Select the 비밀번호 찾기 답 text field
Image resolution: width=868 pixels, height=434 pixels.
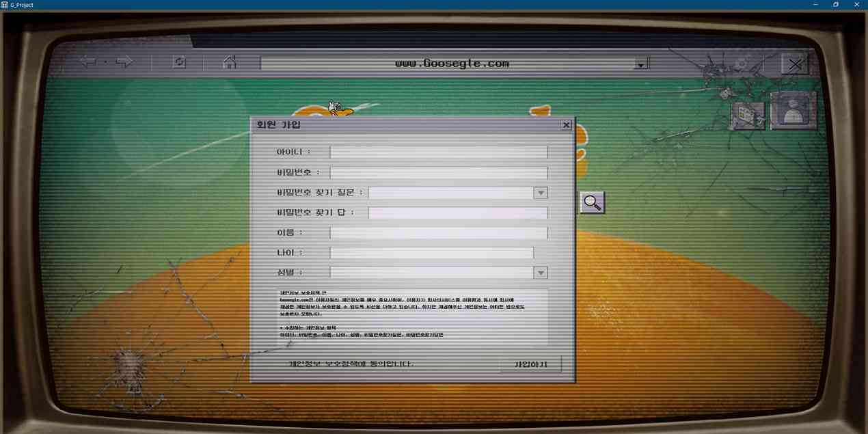457,213
